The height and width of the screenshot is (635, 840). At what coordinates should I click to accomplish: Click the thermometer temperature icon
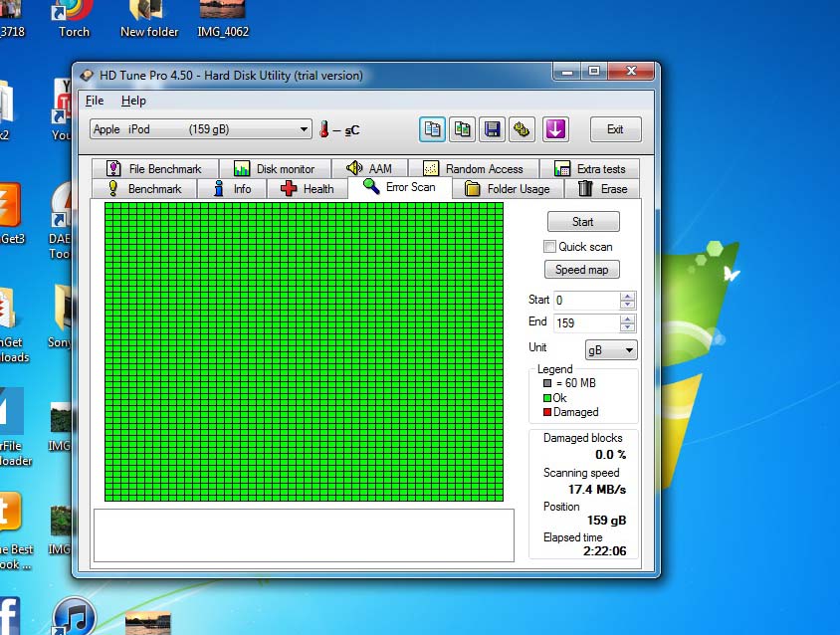(324, 129)
